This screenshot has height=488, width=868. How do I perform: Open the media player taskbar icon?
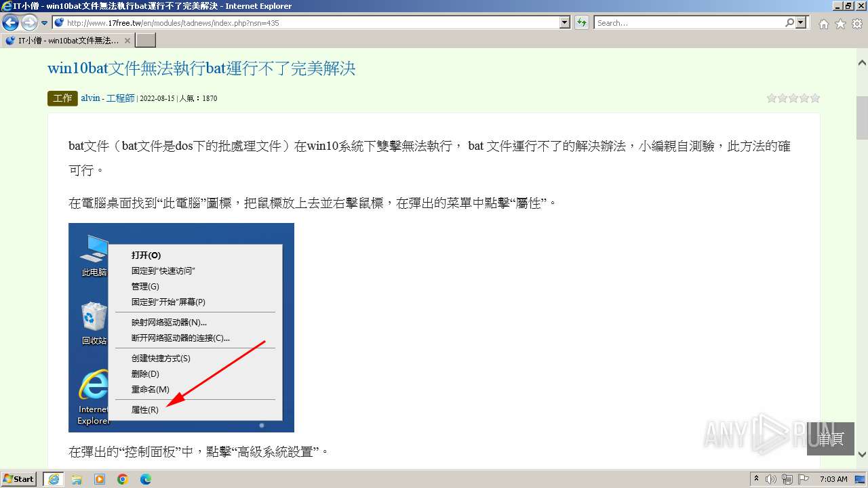[100, 479]
